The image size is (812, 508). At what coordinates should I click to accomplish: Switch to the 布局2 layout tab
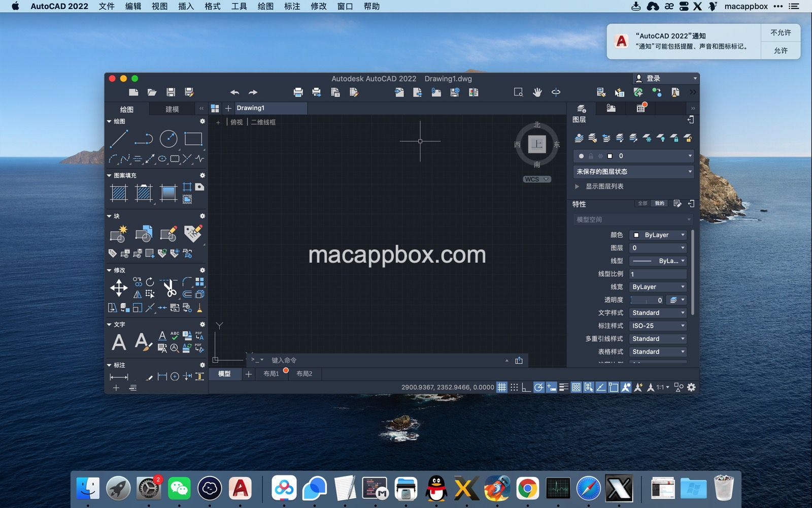coord(304,374)
